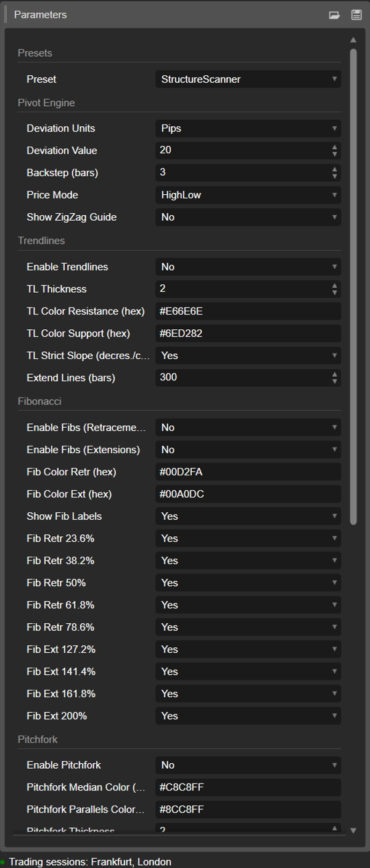Click the Trading sessions status text
The width and height of the screenshot is (370, 868).
[90, 862]
